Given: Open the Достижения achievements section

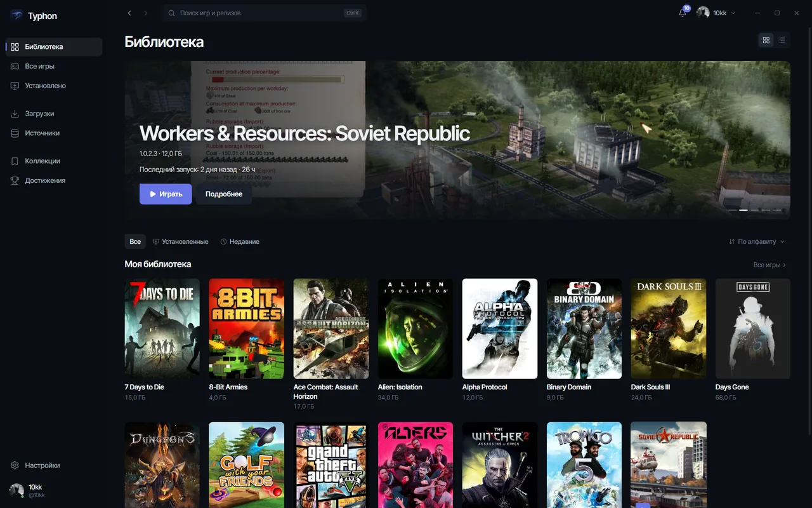Looking at the screenshot, I should point(54,181).
